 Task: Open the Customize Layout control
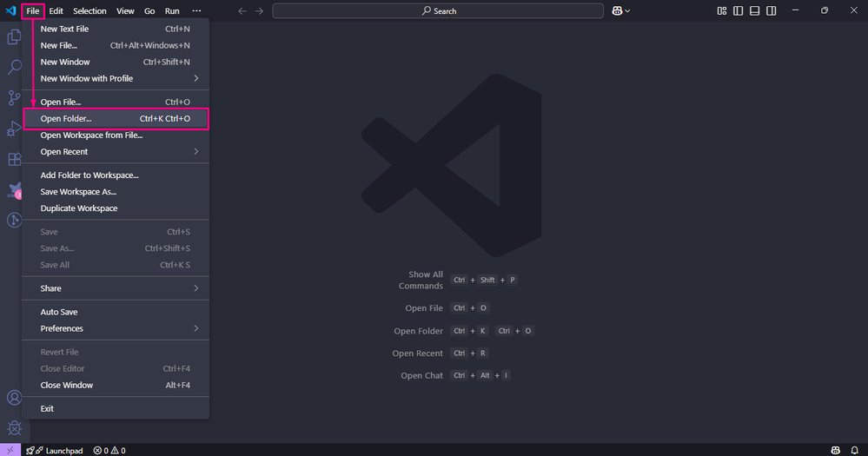click(722, 11)
